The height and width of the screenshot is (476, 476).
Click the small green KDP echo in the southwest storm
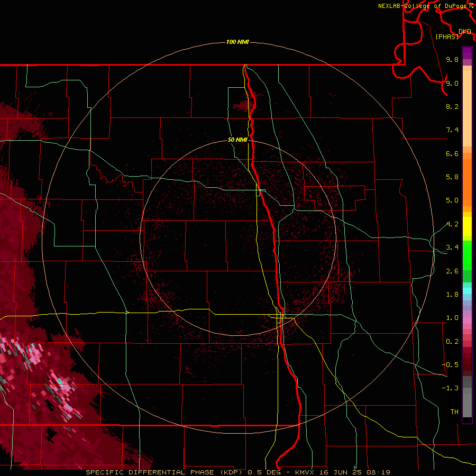click(x=59, y=381)
